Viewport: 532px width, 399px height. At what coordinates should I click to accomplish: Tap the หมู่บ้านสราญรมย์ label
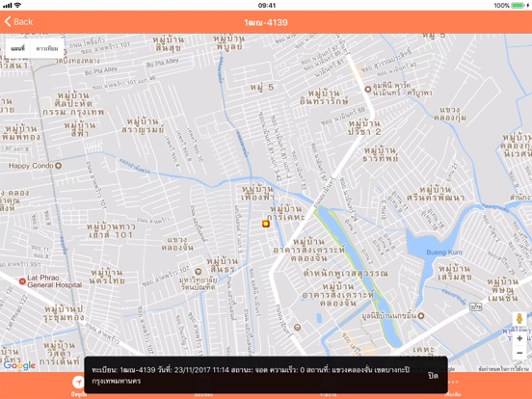tap(143, 125)
